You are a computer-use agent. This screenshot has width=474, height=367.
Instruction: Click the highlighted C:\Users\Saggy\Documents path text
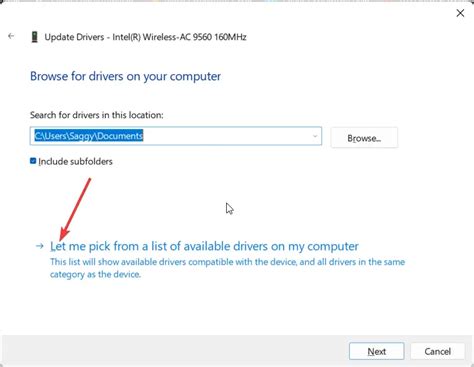[x=89, y=136]
